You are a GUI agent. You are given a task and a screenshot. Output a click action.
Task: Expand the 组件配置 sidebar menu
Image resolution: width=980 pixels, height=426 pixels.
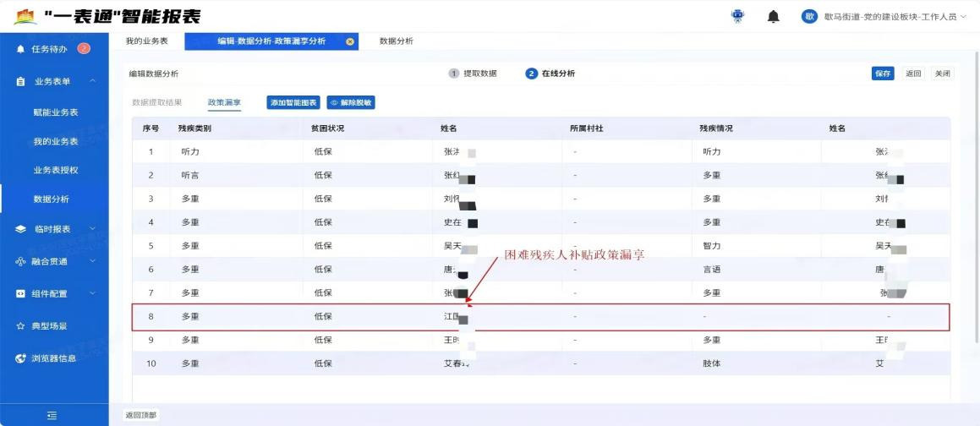click(92, 293)
